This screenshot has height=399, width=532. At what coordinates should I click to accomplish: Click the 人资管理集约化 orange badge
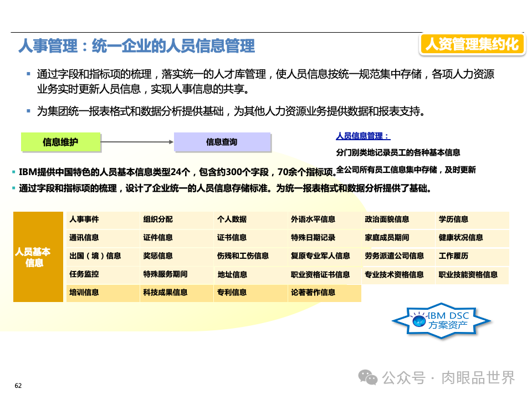click(x=472, y=44)
